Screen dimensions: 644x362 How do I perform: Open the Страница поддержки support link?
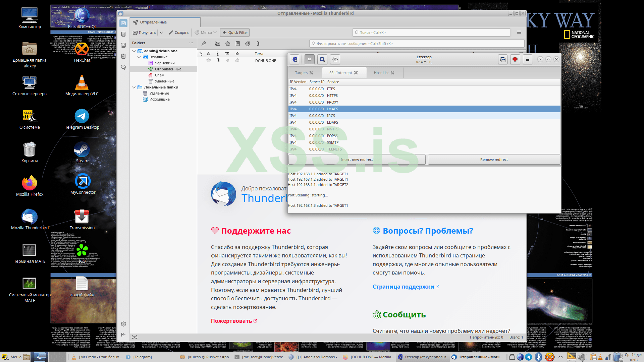pyautogui.click(x=403, y=287)
